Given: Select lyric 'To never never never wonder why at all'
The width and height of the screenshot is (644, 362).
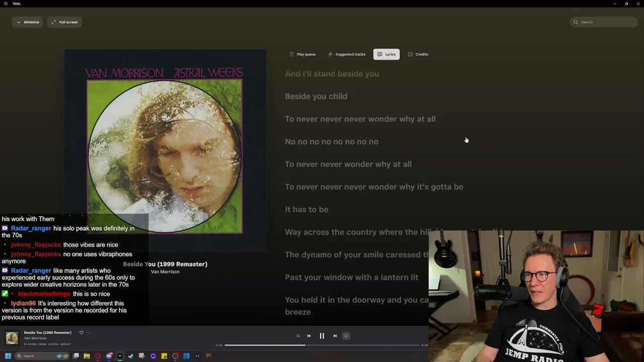Looking at the screenshot, I should [360, 119].
